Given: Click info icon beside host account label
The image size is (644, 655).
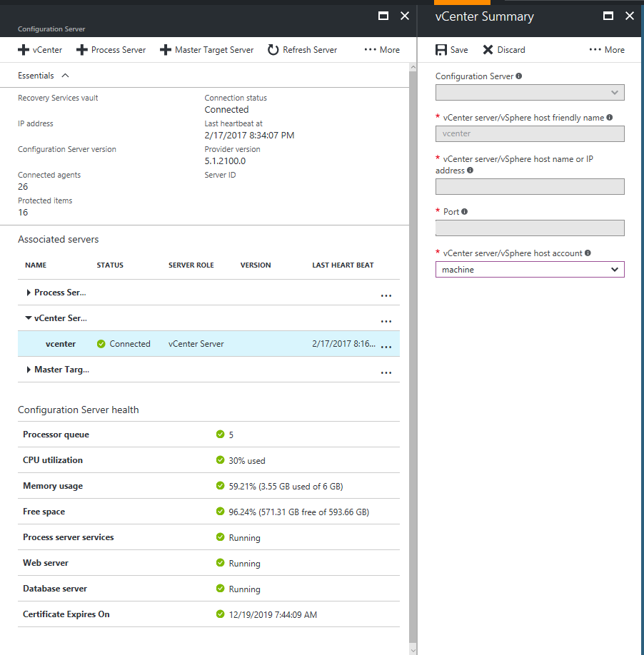Looking at the screenshot, I should tap(588, 253).
